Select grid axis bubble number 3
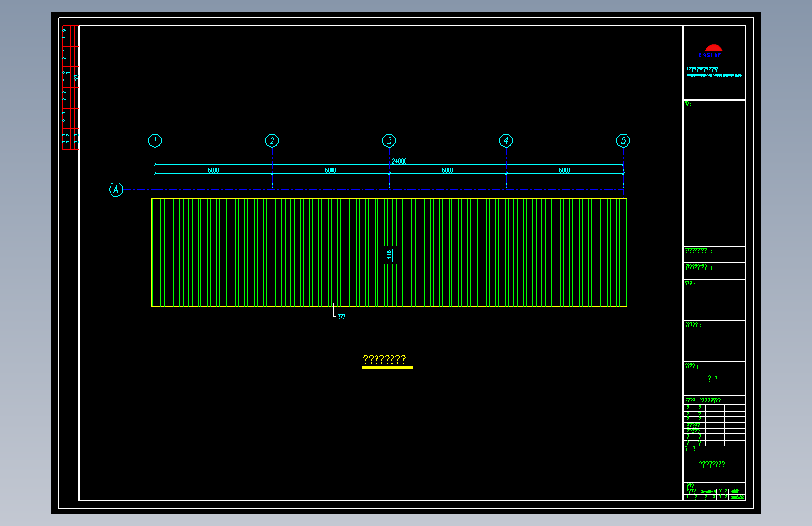This screenshot has height=526, width=812. 389,140
